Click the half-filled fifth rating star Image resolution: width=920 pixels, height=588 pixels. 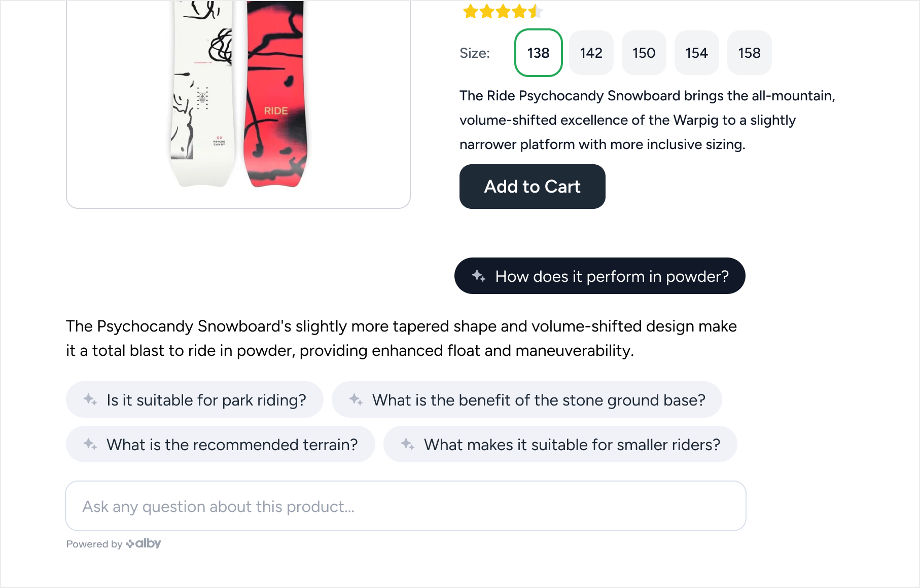[536, 11]
